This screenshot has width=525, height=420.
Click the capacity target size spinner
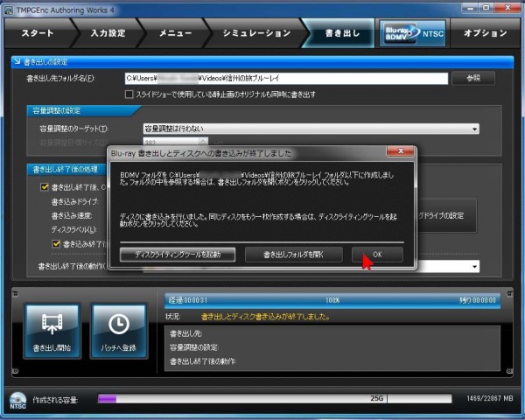point(203,142)
